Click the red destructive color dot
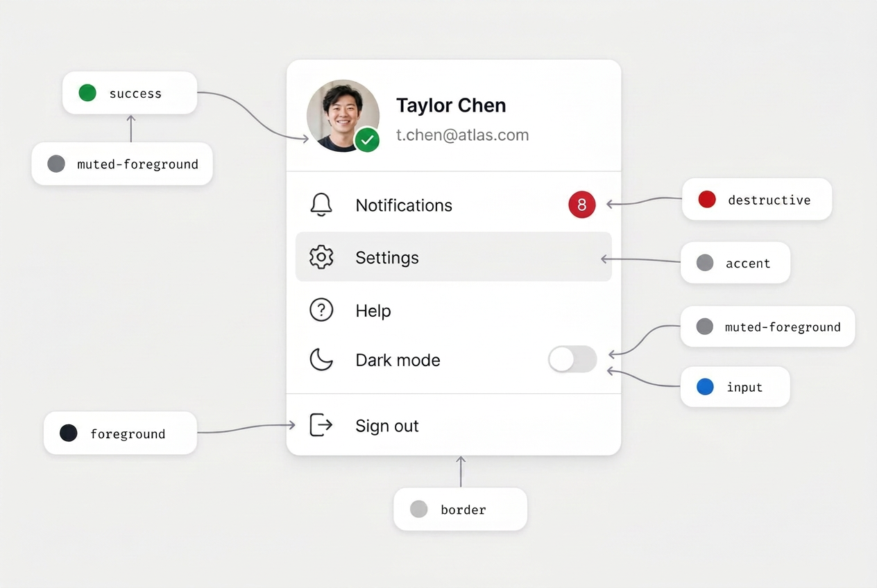 [707, 199]
